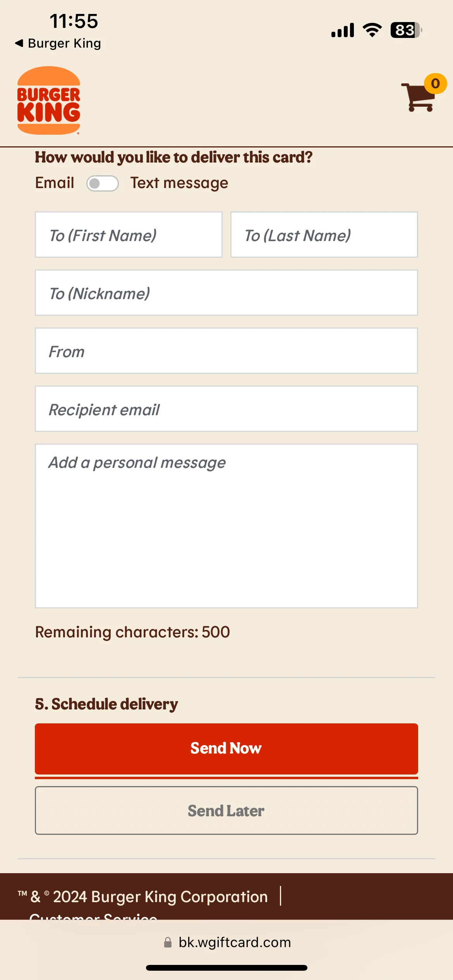Tap the cellular signal bars icon
This screenshot has height=980, width=453.
click(x=343, y=30)
